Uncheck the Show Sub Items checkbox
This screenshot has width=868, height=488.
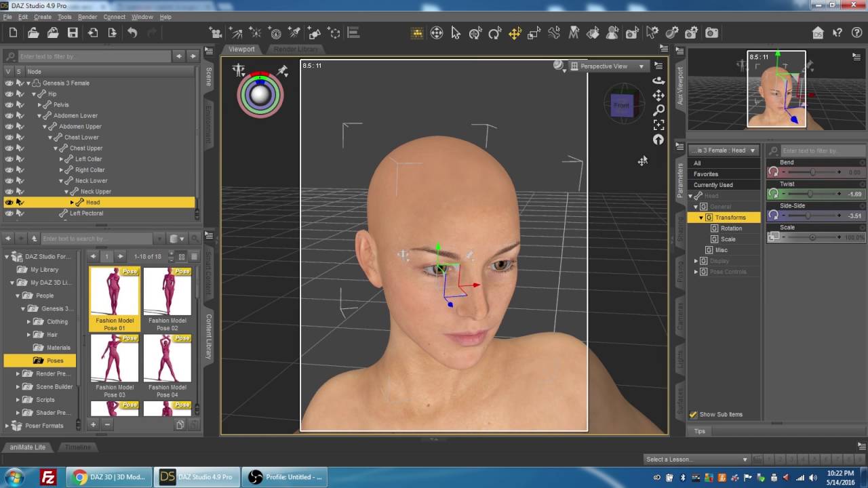pos(693,414)
